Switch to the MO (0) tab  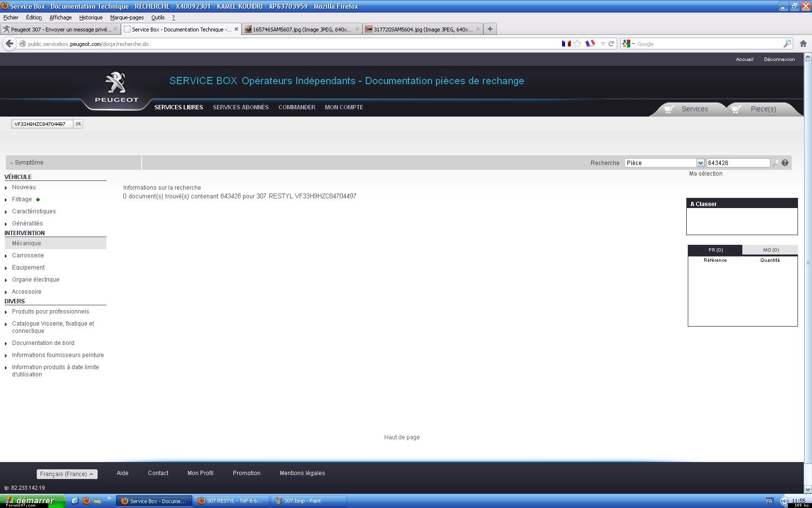point(770,250)
